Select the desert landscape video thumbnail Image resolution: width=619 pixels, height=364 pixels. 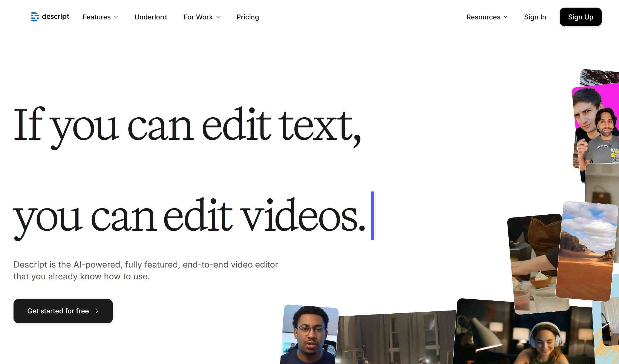pos(587,250)
